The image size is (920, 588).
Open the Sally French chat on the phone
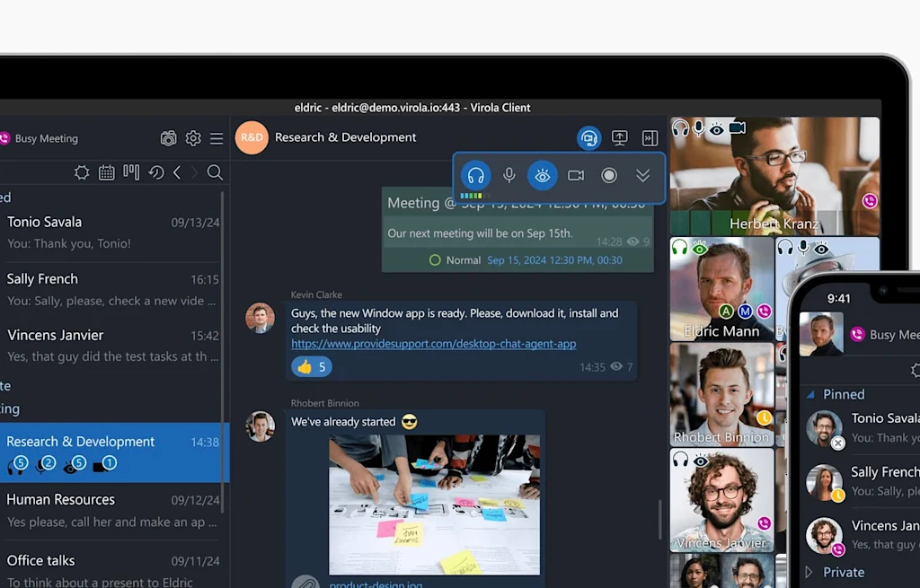(x=860, y=482)
